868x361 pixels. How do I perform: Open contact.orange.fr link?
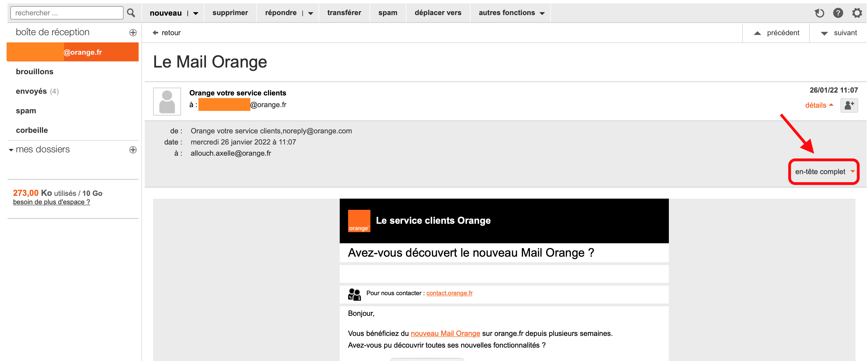pyautogui.click(x=449, y=293)
